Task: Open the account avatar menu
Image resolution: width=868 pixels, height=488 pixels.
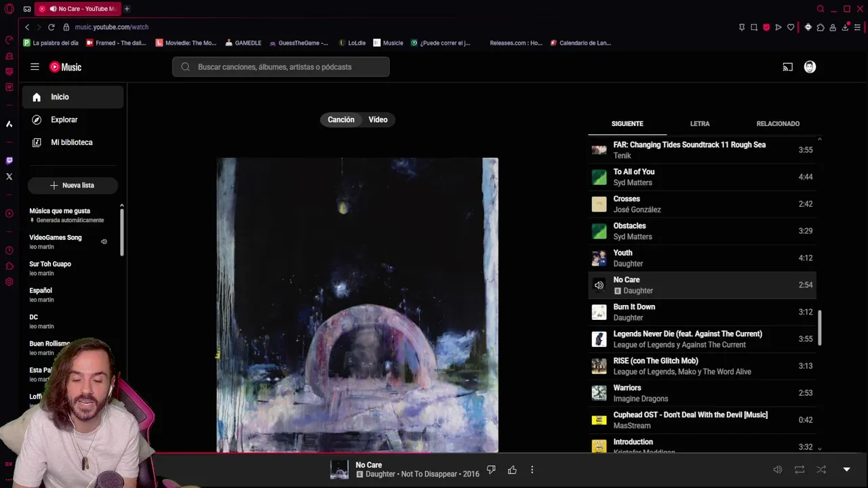Action: [x=810, y=67]
